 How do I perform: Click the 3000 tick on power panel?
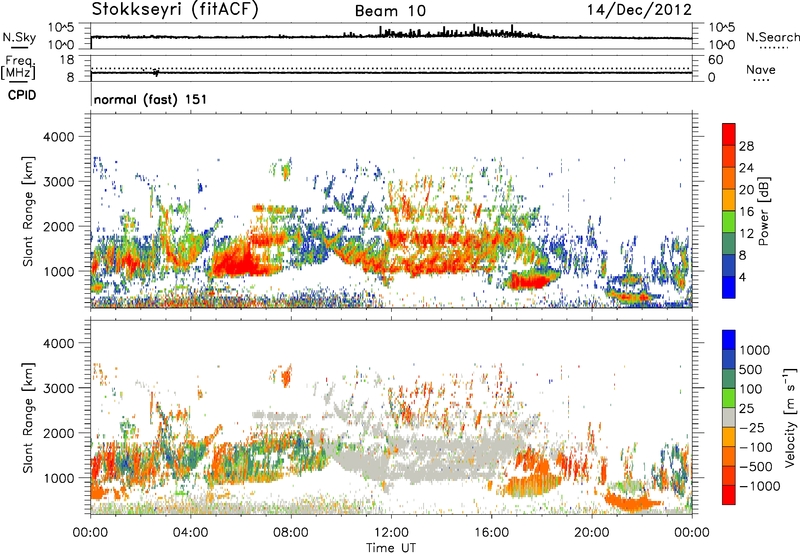pos(58,182)
